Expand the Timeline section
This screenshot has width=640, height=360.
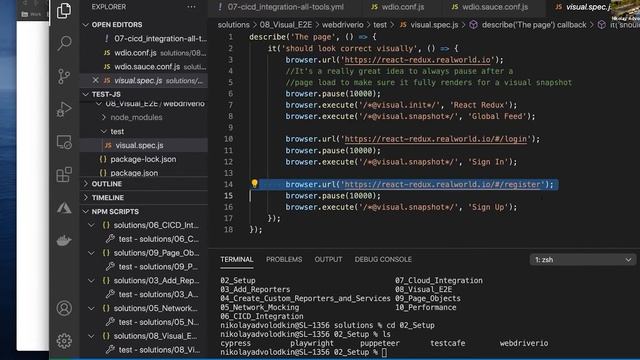pos(107,198)
